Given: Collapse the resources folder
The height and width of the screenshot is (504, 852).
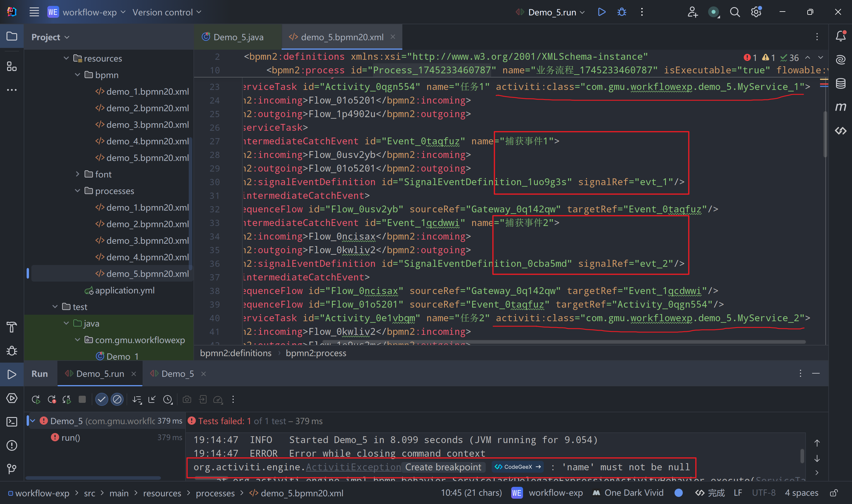Looking at the screenshot, I should 66,58.
